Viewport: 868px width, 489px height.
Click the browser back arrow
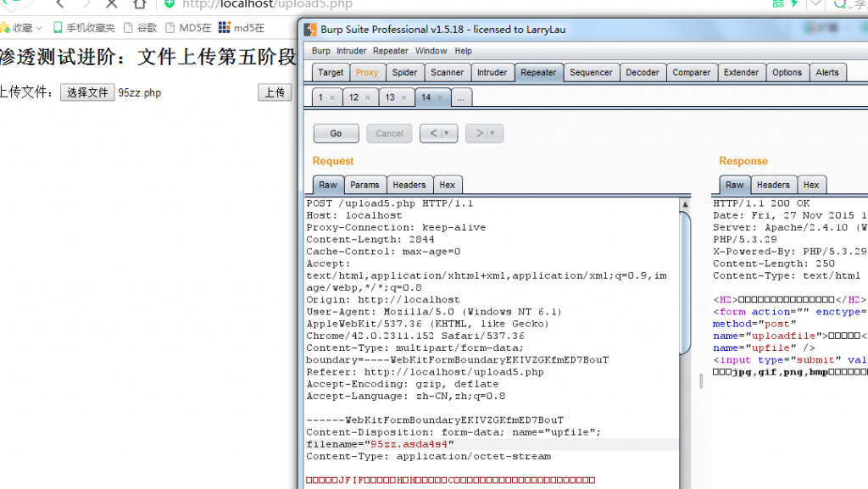60,4
